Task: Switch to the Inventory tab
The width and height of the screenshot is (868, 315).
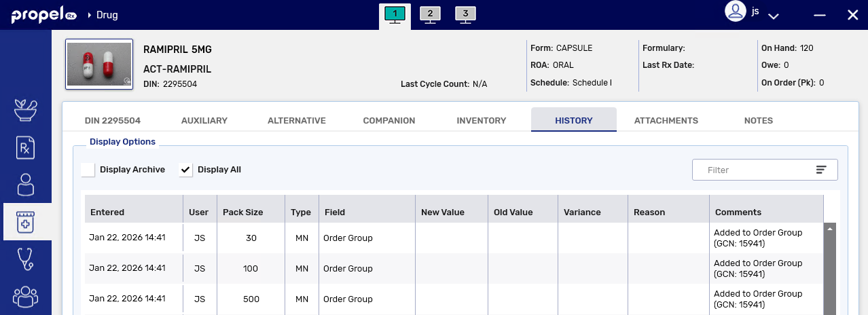Action: coord(481,121)
